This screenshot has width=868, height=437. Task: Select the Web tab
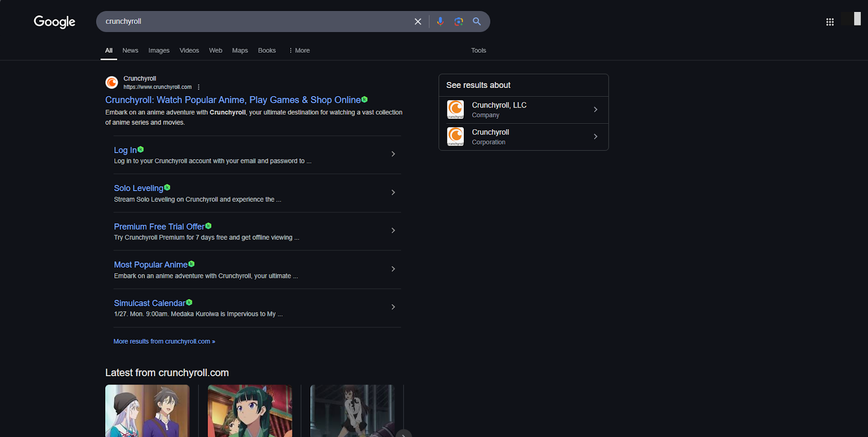(216, 50)
